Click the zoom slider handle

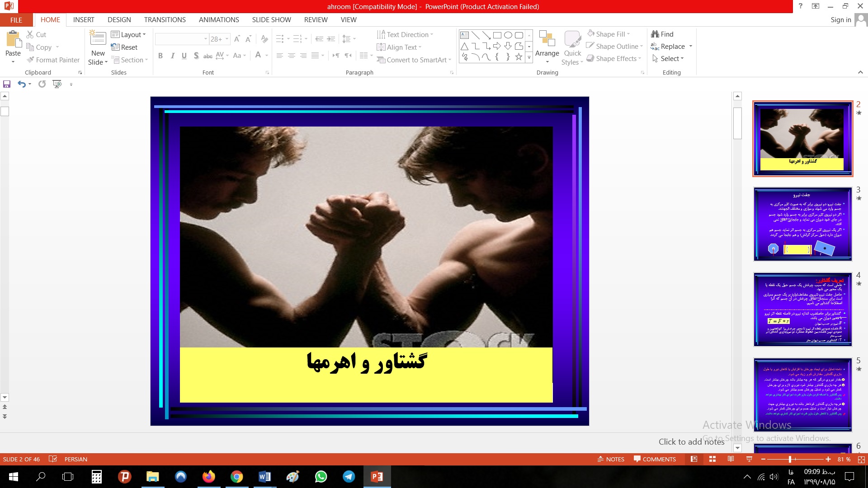pos(790,459)
